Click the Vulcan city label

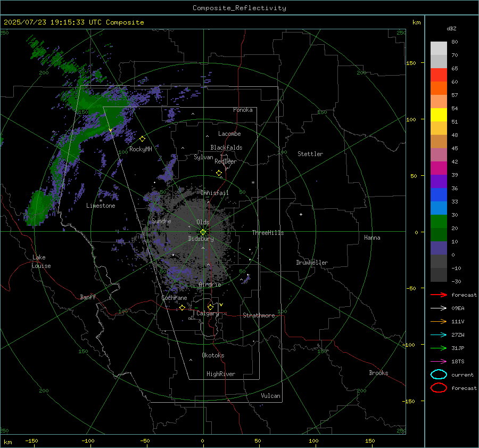point(270,396)
